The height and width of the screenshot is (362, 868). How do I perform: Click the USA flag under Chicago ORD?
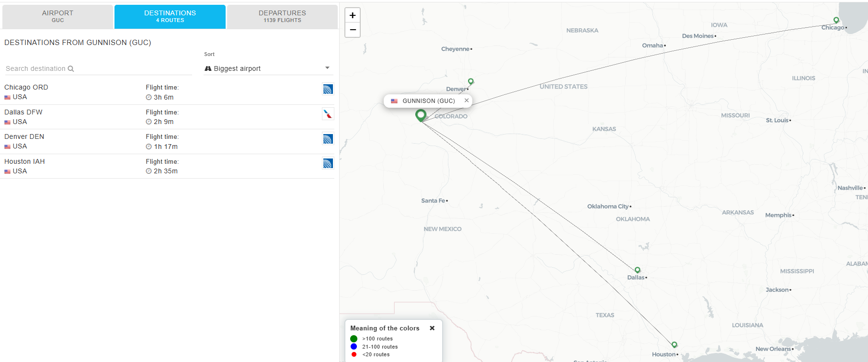(x=7, y=97)
